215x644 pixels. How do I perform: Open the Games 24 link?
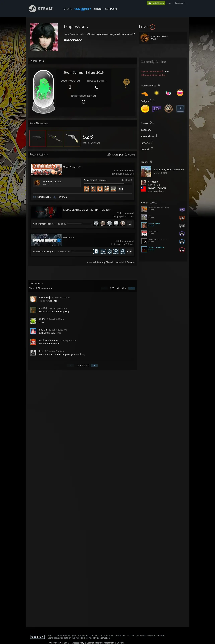(x=147, y=123)
